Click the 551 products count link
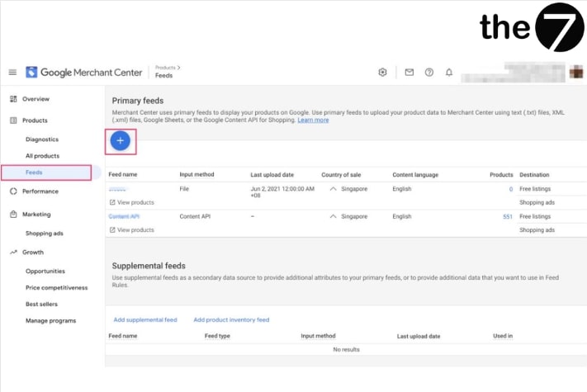The width and height of the screenshot is (587, 392). 508,216
